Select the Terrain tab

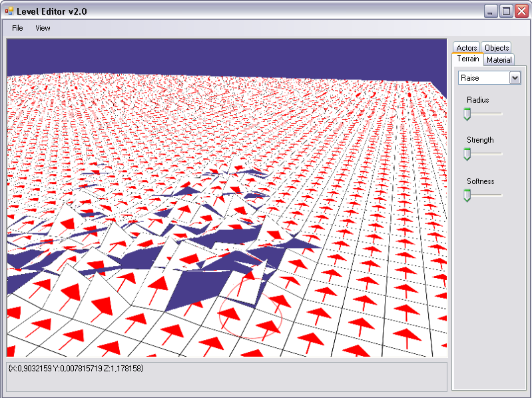pos(468,59)
